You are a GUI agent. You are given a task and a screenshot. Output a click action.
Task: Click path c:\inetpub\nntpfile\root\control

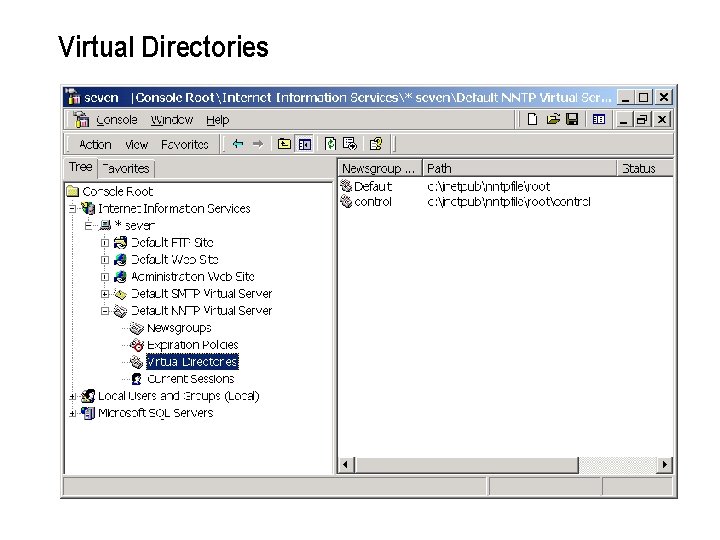click(508, 202)
